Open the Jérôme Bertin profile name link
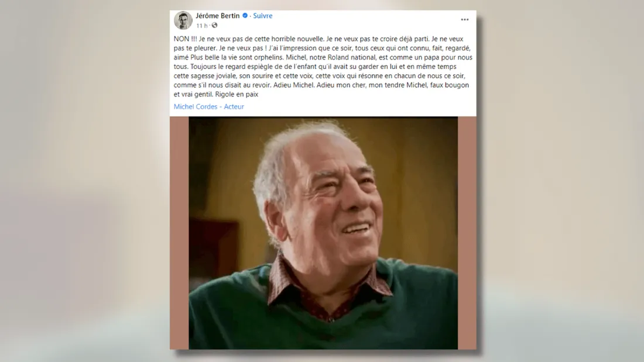Screen dimensions: 644x362 (217, 16)
